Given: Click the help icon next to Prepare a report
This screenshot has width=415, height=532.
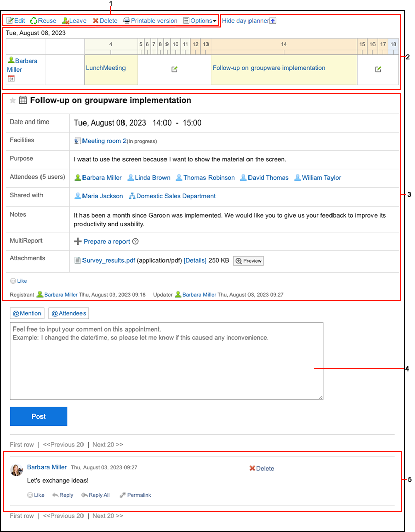Looking at the screenshot, I should pos(135,241).
